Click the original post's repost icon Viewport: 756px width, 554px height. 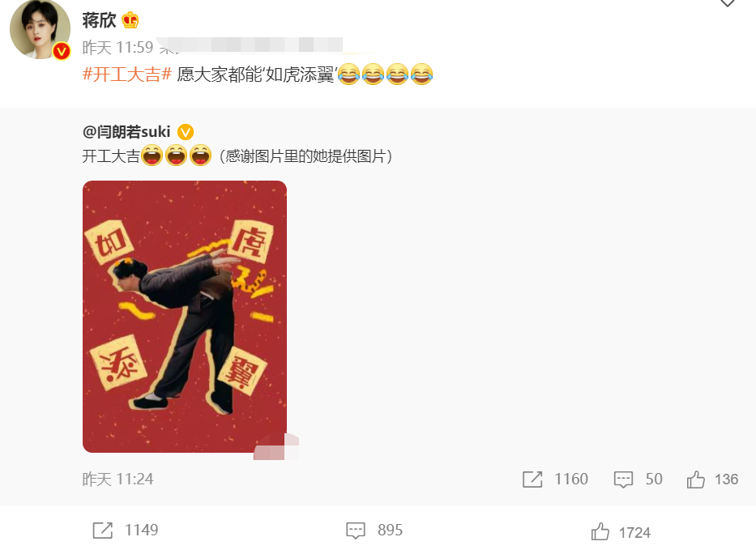(x=532, y=479)
